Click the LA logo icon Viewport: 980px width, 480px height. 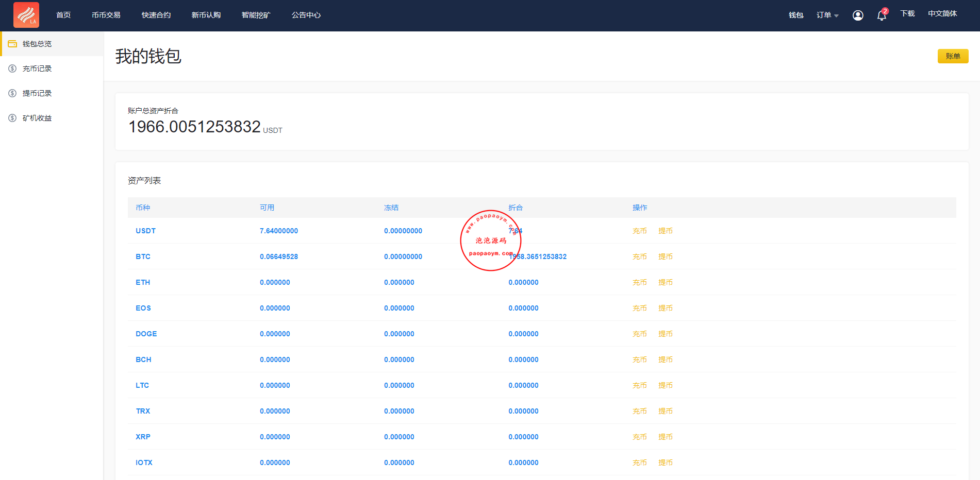[x=26, y=15]
